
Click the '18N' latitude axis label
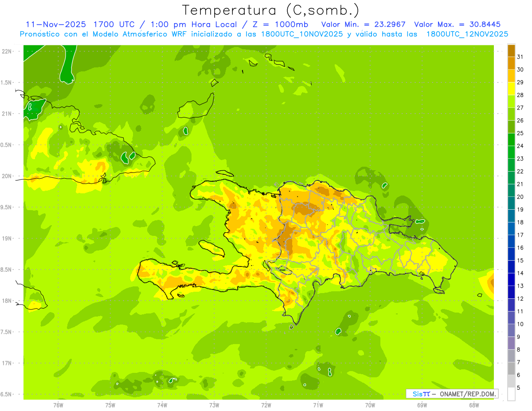(7, 301)
